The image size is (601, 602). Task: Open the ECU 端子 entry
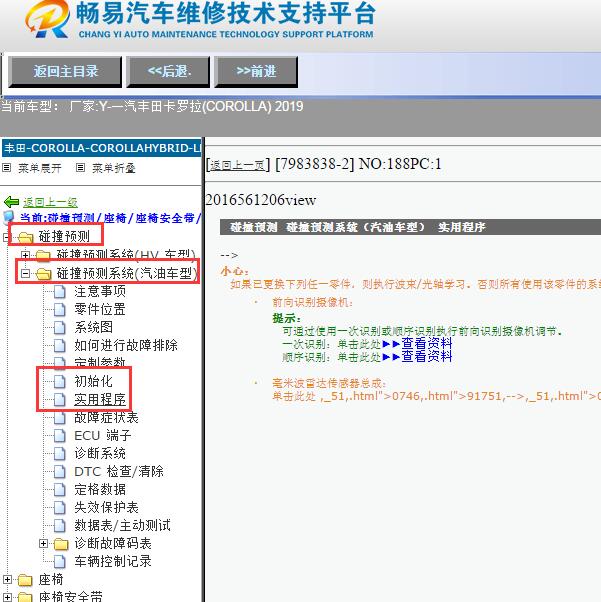103,435
